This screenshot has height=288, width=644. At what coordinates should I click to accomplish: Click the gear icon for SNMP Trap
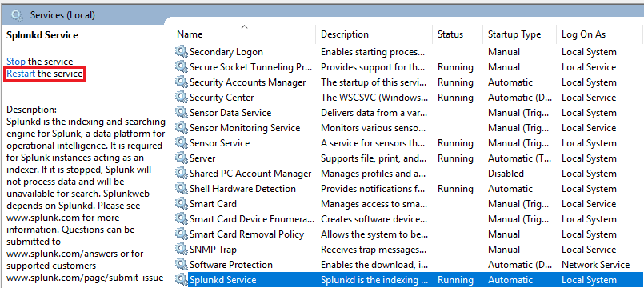pos(181,249)
